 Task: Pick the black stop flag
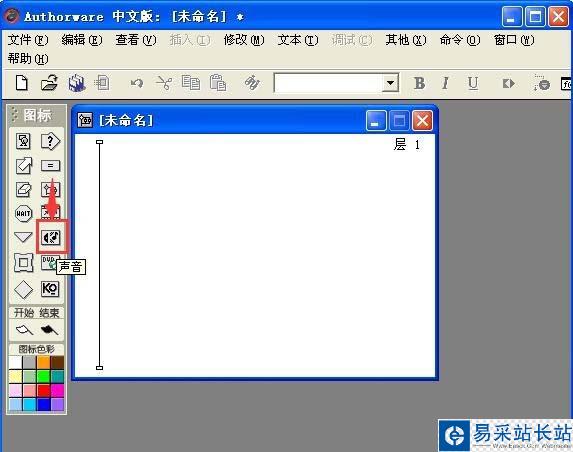(49, 330)
